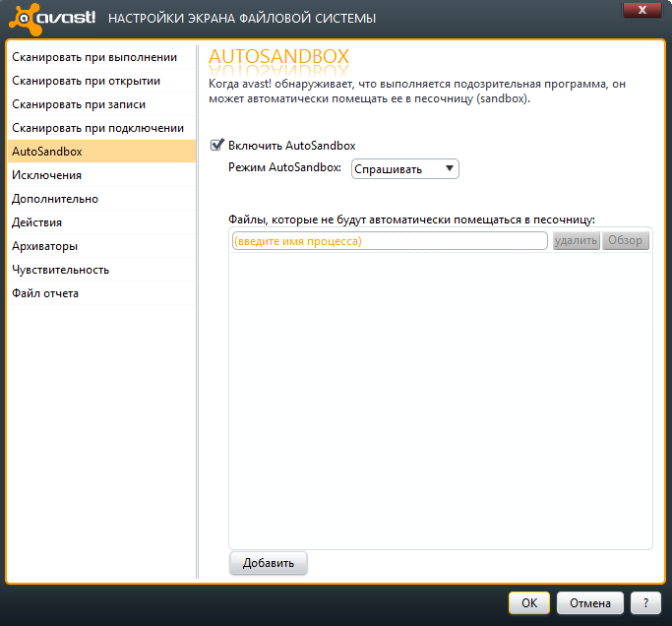The image size is (672, 626).
Task: Expand the Режим AutoSandbox dropdown
Action: [405, 169]
